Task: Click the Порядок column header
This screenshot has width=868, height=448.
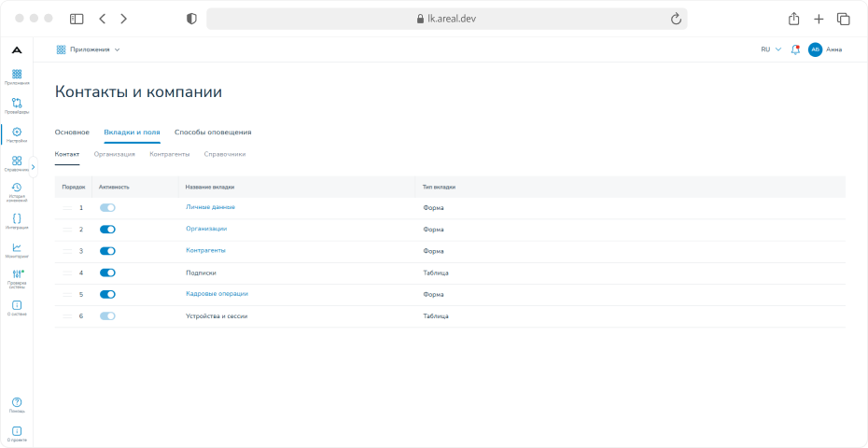Action: pyautogui.click(x=74, y=188)
